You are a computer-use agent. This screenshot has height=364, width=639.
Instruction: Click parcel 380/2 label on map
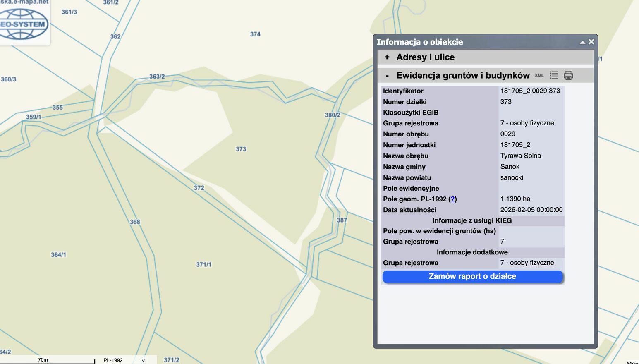332,115
